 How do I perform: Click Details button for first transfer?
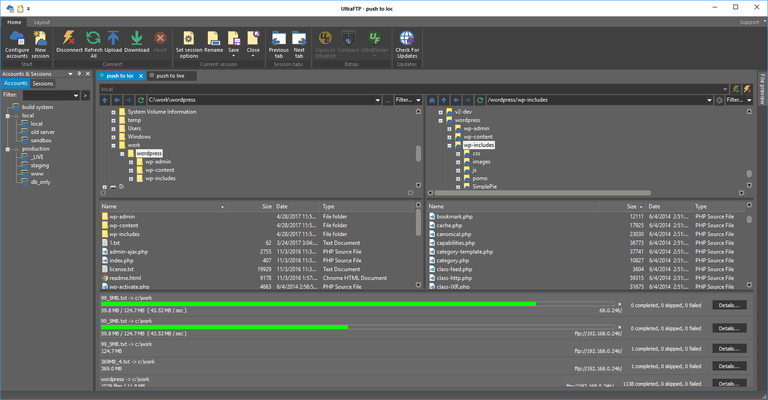[x=727, y=305]
